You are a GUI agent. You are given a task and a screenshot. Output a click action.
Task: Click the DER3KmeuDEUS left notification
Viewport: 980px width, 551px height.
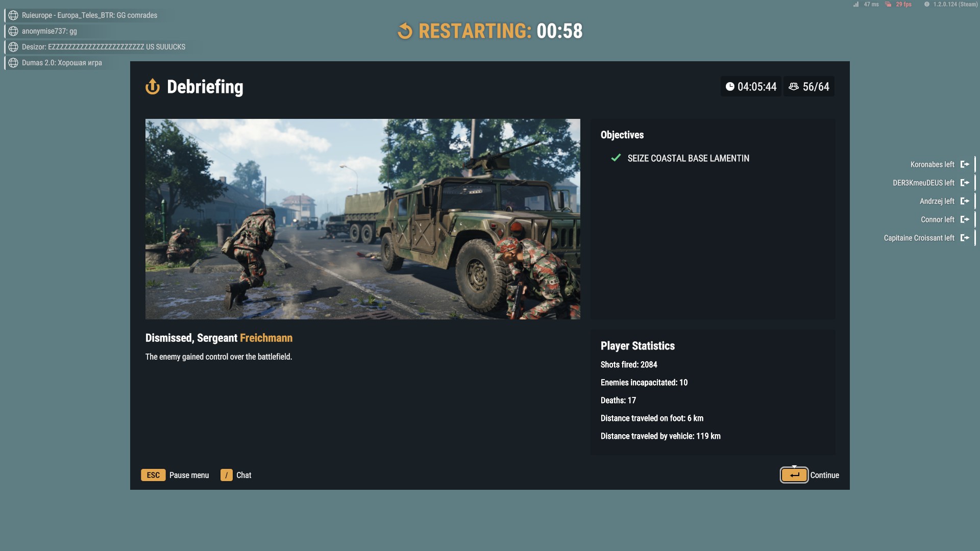point(923,183)
